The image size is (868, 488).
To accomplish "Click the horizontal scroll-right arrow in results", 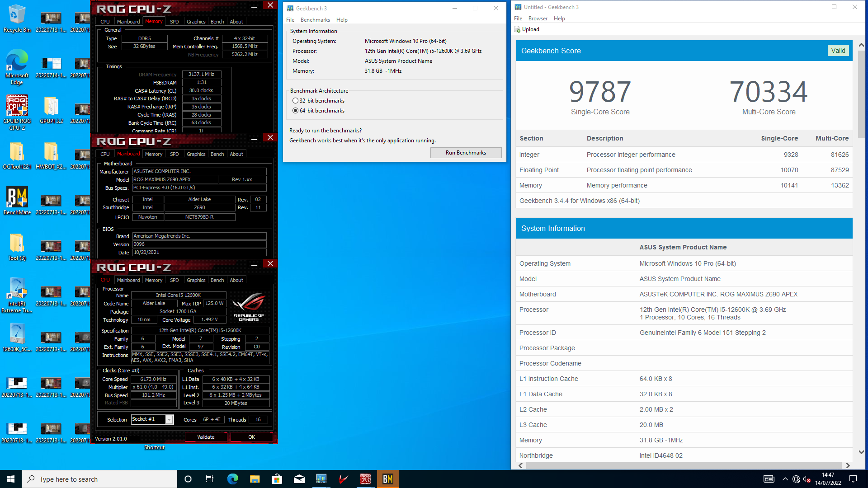I will [848, 465].
